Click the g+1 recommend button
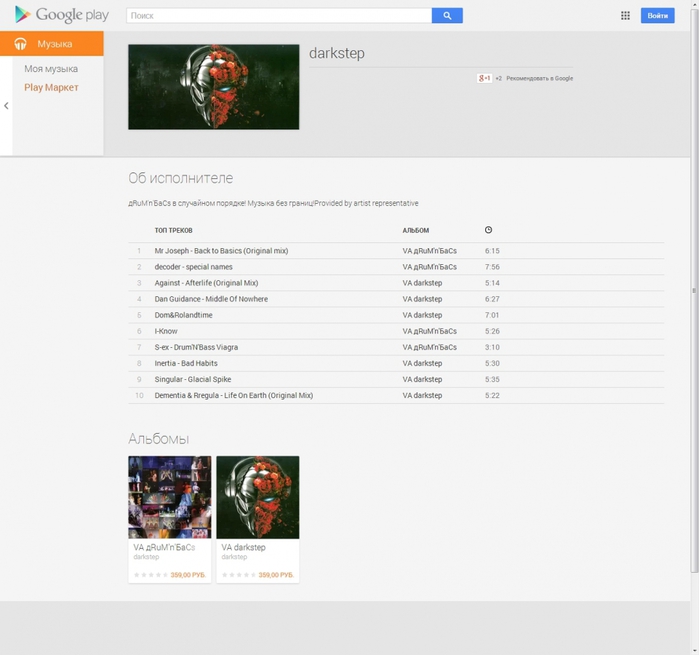The width and height of the screenshot is (699, 655). pos(484,78)
